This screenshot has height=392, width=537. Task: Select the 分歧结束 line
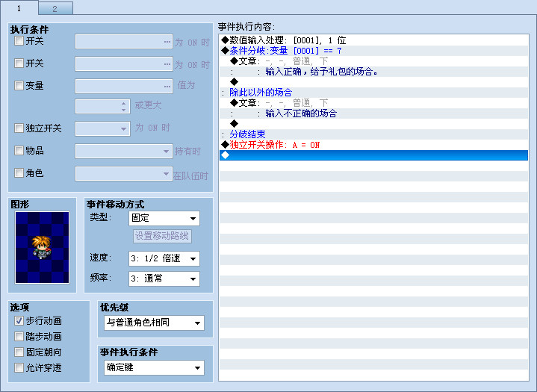[x=373, y=134]
